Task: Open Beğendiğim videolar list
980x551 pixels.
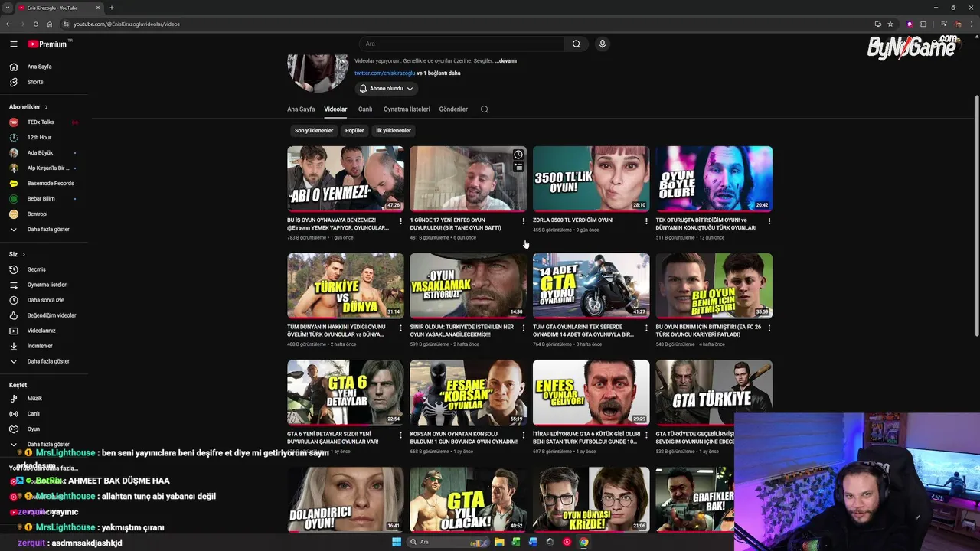Action: [44, 315]
